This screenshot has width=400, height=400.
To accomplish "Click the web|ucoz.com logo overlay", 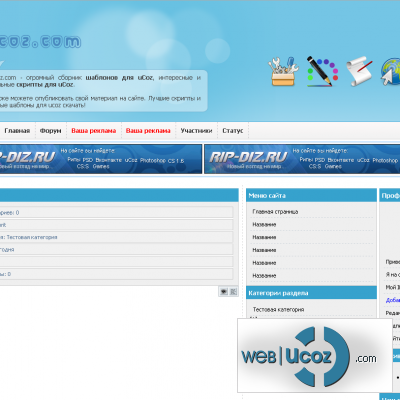I will coord(315,355).
